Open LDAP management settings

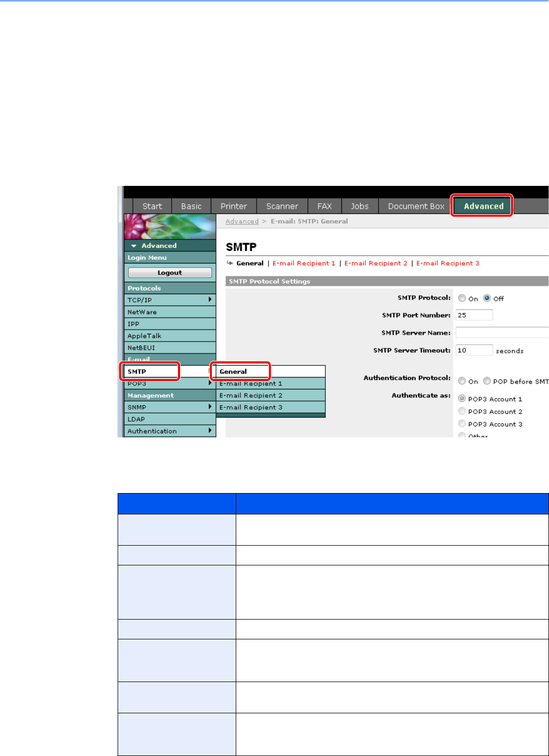click(x=170, y=419)
